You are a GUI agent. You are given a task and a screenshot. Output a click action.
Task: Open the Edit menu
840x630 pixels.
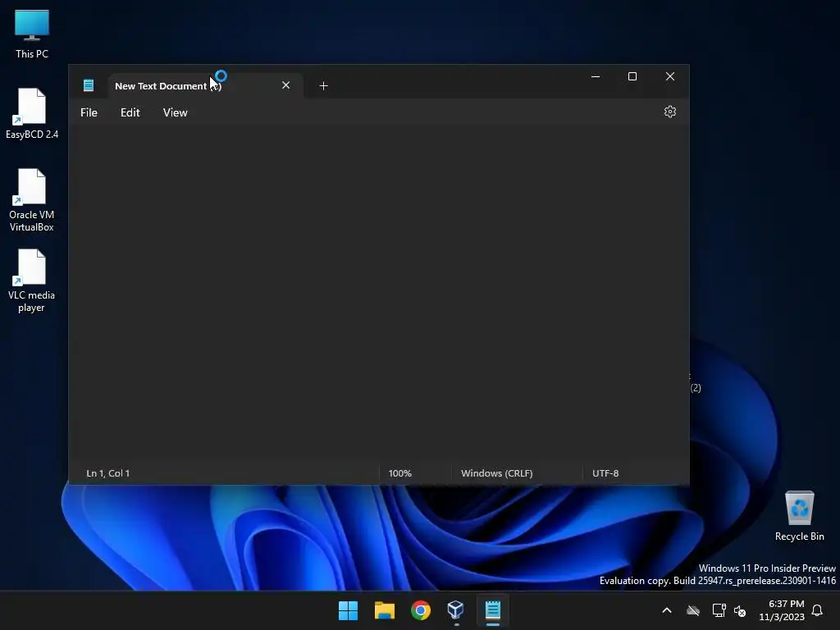point(130,112)
